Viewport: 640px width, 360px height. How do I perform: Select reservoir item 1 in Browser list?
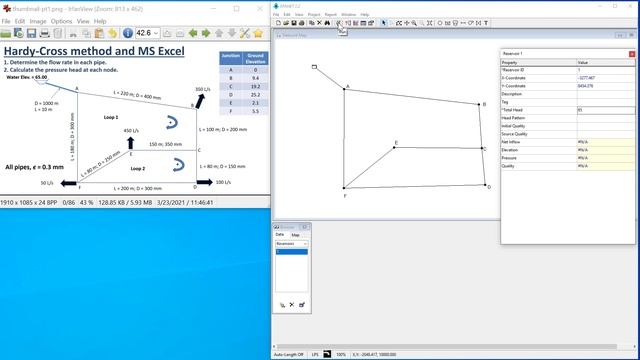291,252
